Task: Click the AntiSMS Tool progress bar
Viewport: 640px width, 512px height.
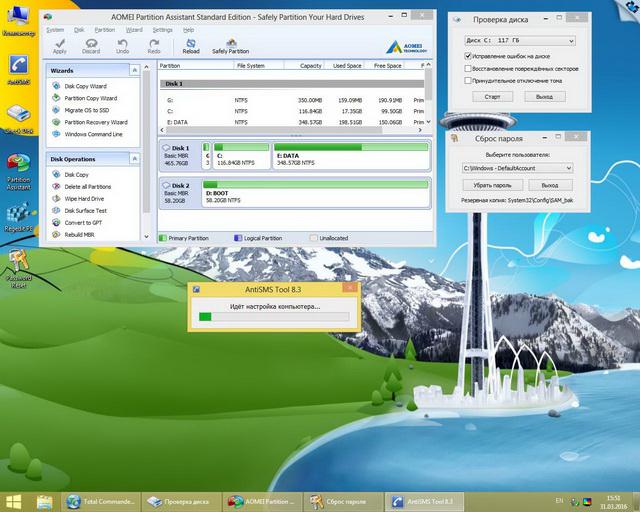Action: point(274,316)
